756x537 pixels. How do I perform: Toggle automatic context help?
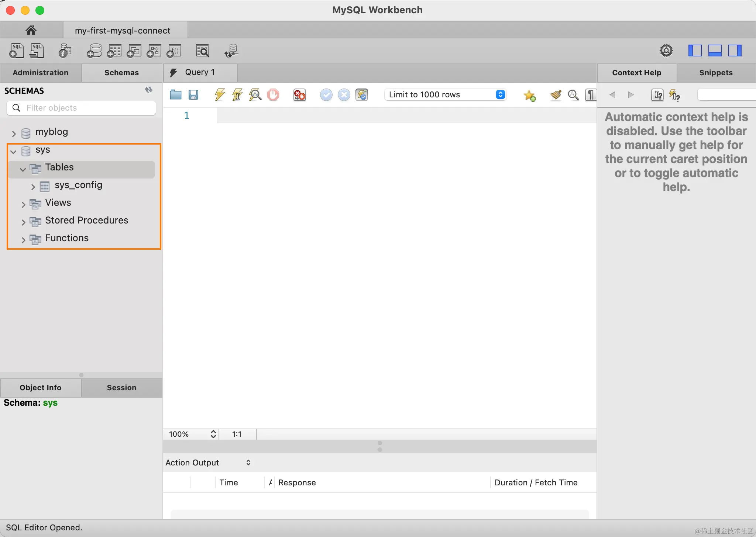pos(675,95)
